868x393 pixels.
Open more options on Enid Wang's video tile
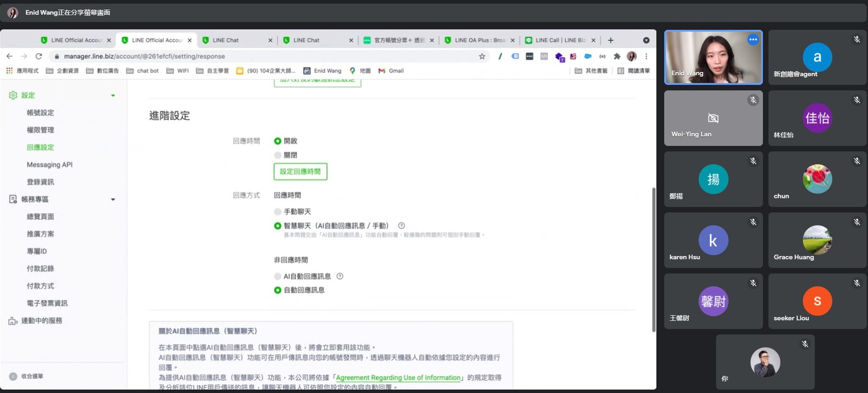(753, 40)
